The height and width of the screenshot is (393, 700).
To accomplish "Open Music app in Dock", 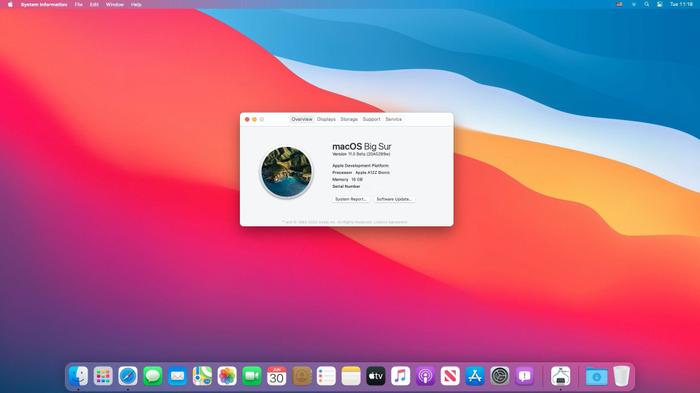I will coord(400,376).
